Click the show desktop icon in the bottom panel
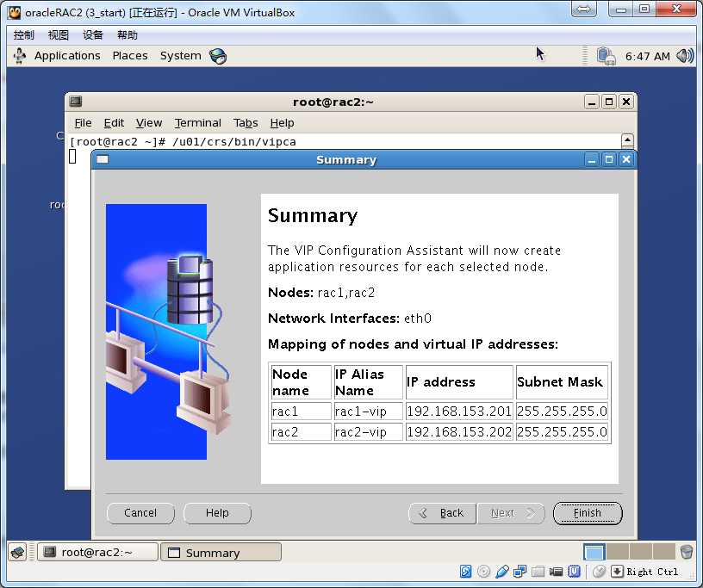This screenshot has width=703, height=588. click(18, 552)
